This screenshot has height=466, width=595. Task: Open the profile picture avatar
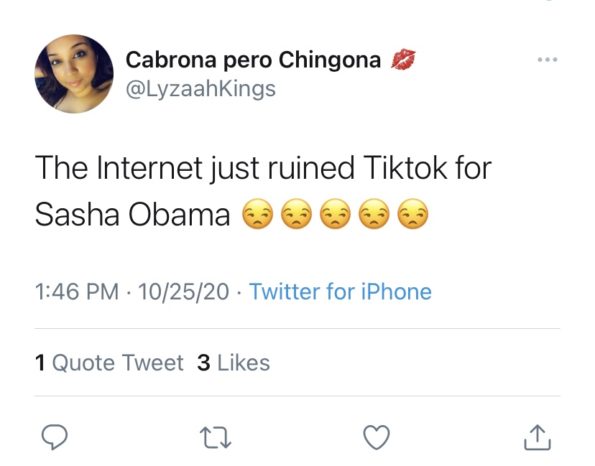coord(74,74)
